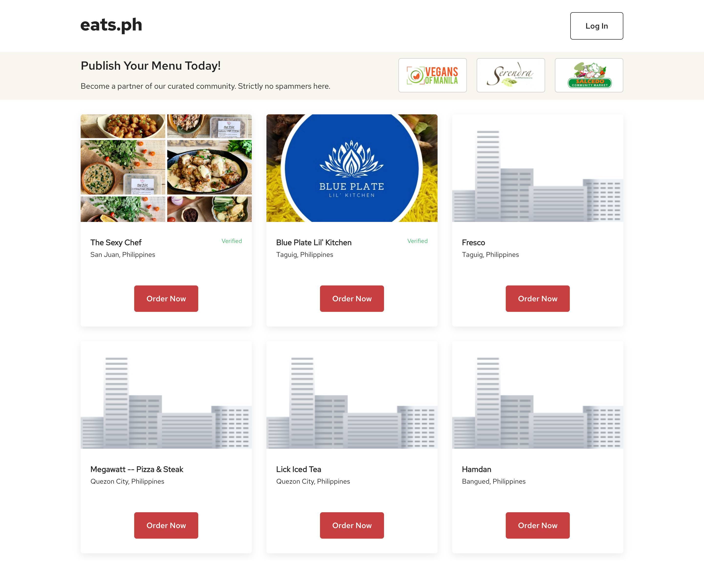The height and width of the screenshot is (588, 704).
Task: Click the Blue Plate Lil' Kitchen name
Action: pos(313,242)
